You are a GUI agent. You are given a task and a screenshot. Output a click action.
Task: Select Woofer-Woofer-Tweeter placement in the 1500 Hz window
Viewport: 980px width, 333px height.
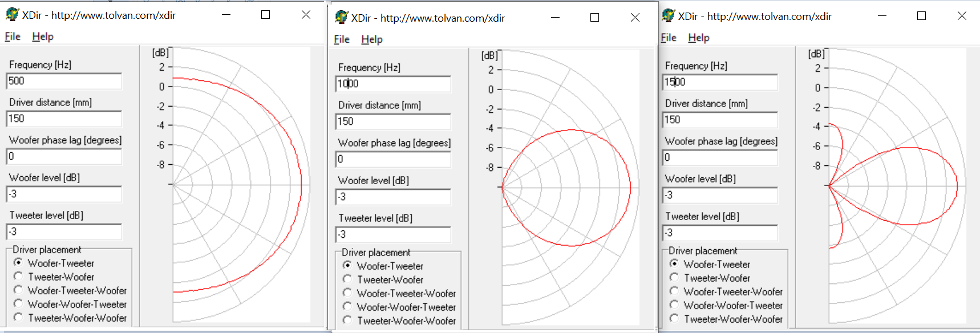pyautogui.click(x=726, y=305)
